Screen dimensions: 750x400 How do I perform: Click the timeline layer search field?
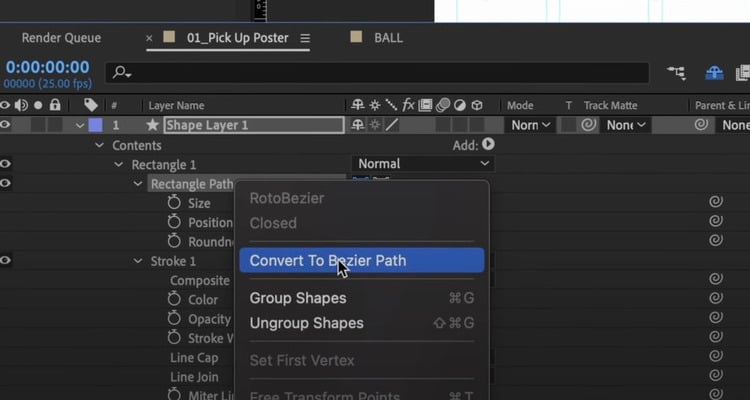coord(377,73)
